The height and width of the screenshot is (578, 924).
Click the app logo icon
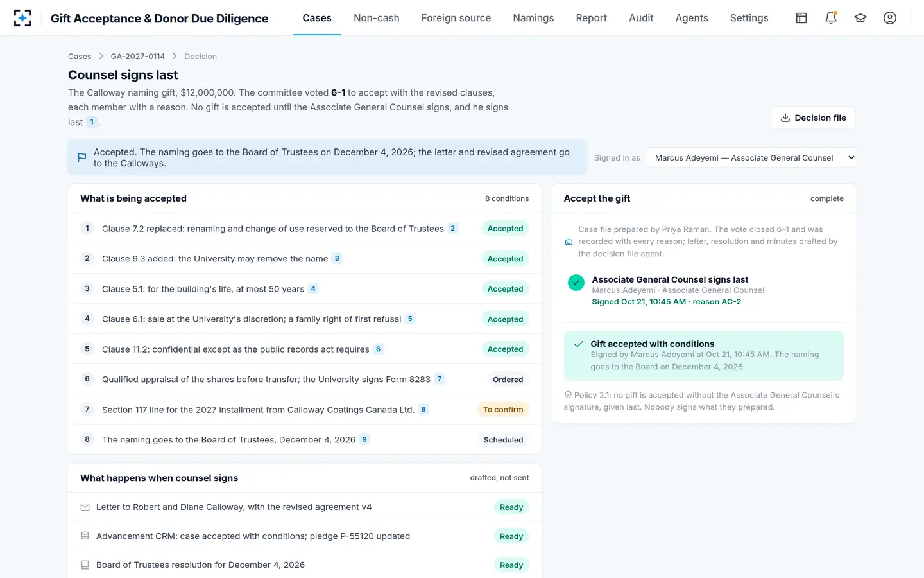22,18
